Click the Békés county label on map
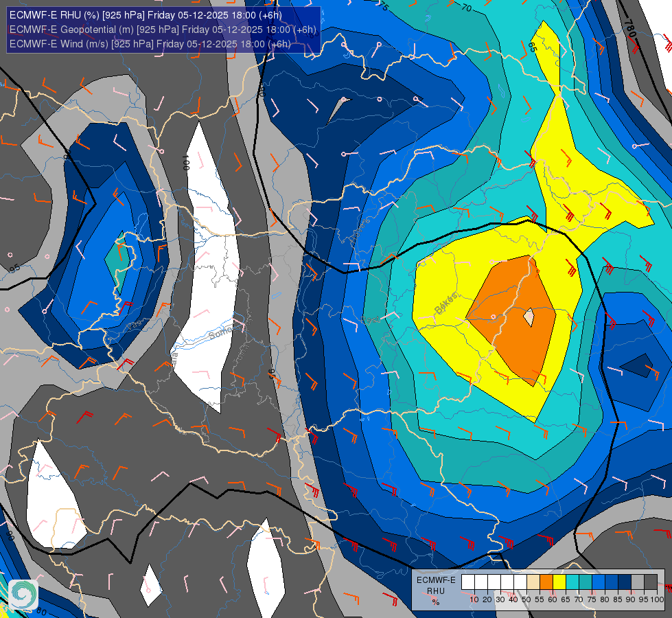This screenshot has width=672, height=618. point(446,304)
